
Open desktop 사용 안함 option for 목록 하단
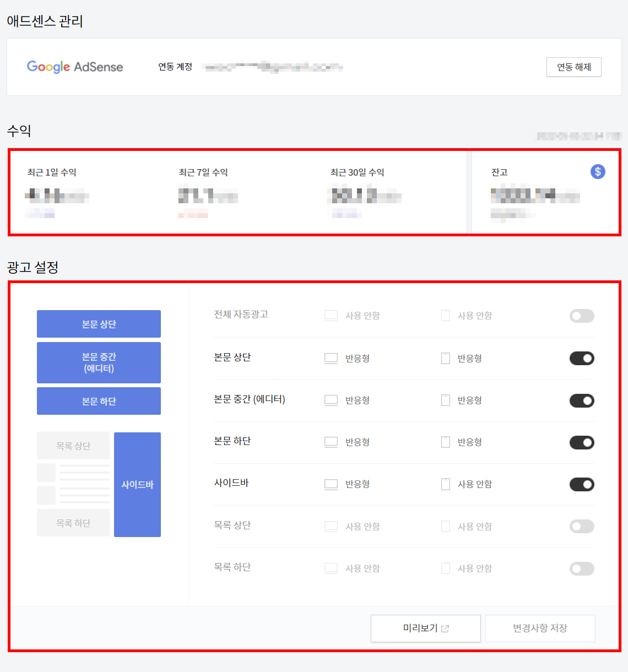(x=362, y=568)
